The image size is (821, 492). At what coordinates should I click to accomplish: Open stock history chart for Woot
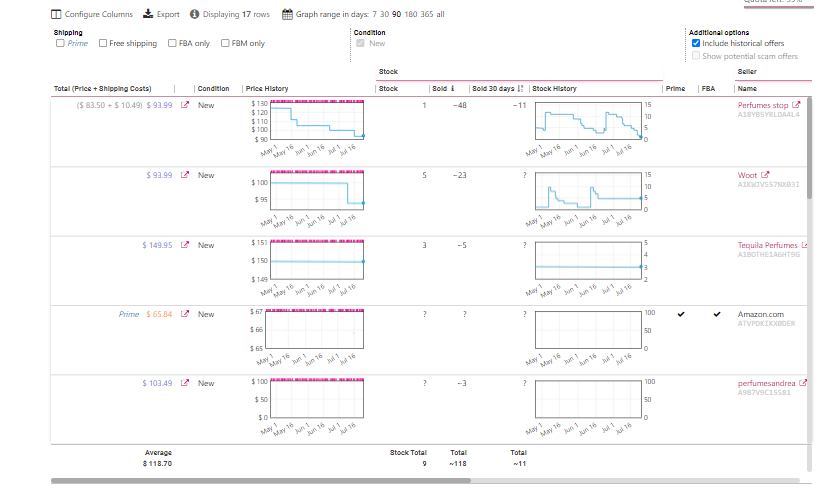(588, 191)
